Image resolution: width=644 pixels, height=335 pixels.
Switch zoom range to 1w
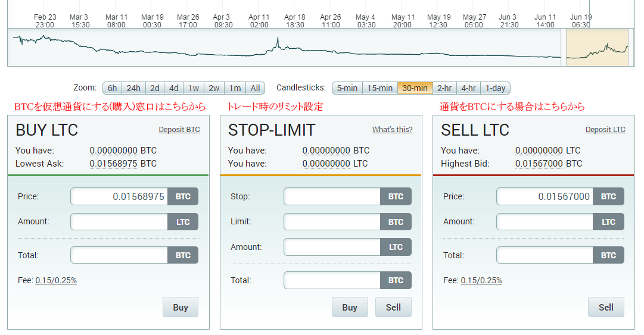(x=194, y=88)
